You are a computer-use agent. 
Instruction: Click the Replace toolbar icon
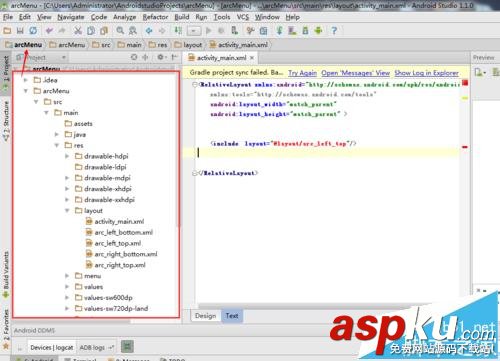133,31
